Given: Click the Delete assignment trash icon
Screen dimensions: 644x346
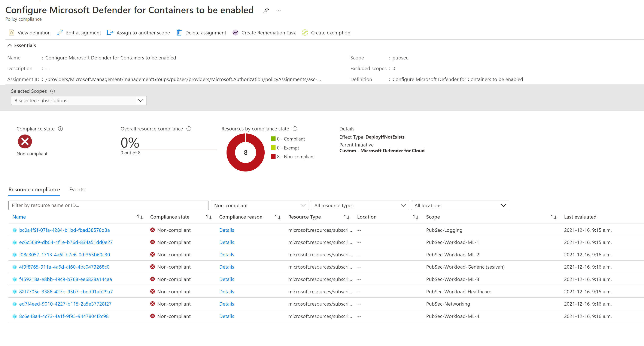Looking at the screenshot, I should point(179,33).
